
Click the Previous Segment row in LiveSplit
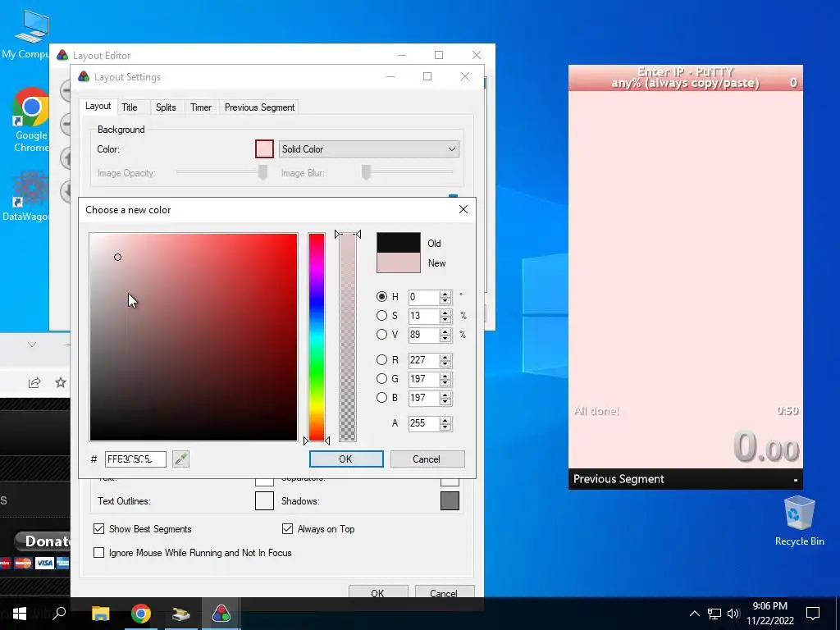point(685,479)
